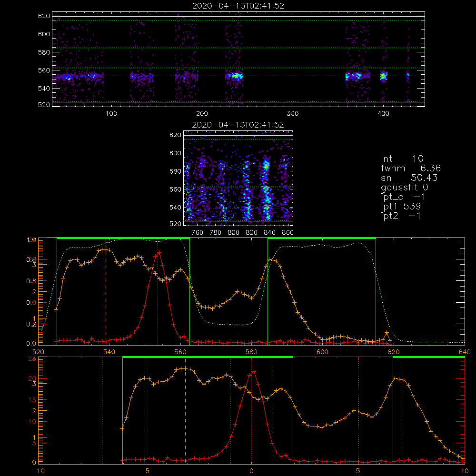
Task: Click x-axis label 100 of top spectrogram
Action: [x=111, y=114]
